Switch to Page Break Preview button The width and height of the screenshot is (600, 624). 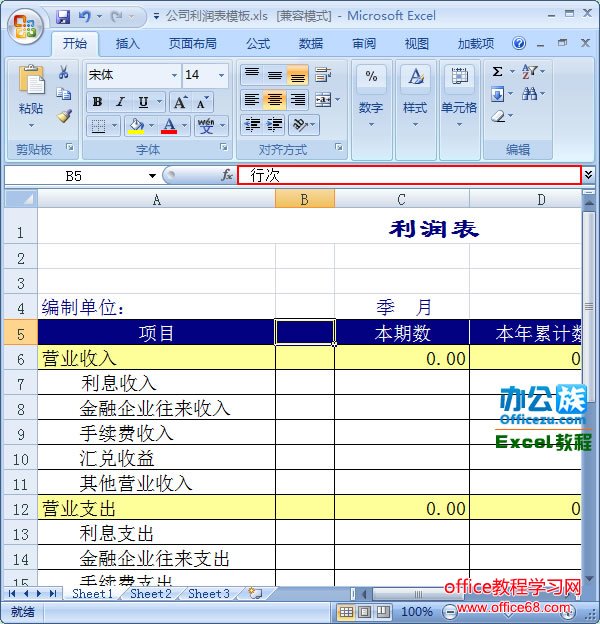383,611
